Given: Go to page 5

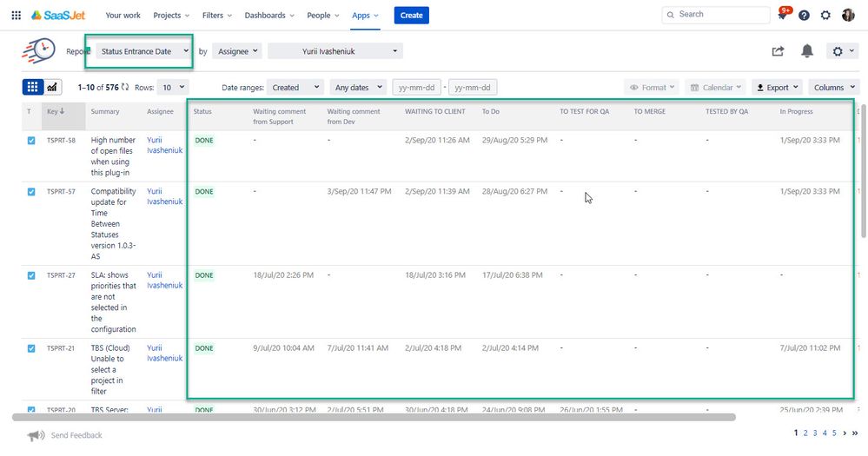Looking at the screenshot, I should tap(834, 433).
